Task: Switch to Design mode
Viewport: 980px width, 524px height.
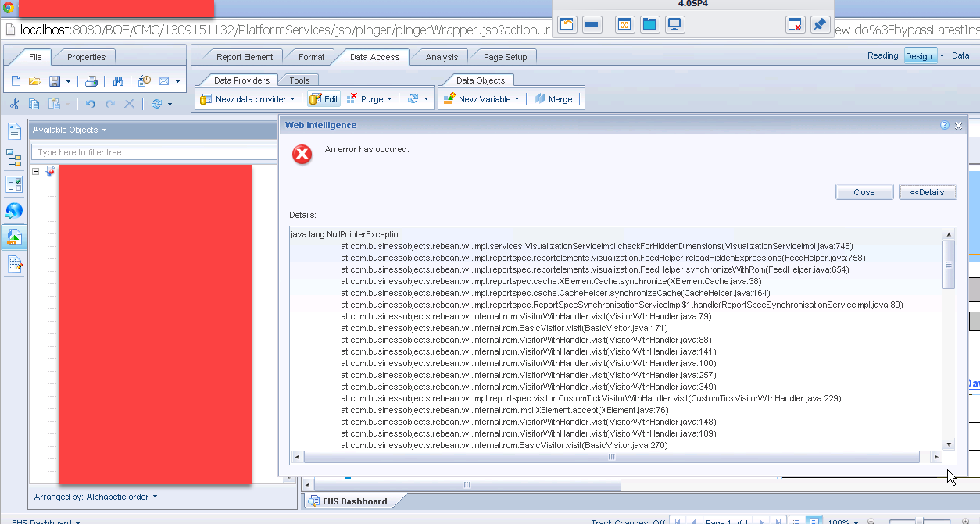Action: [919, 55]
